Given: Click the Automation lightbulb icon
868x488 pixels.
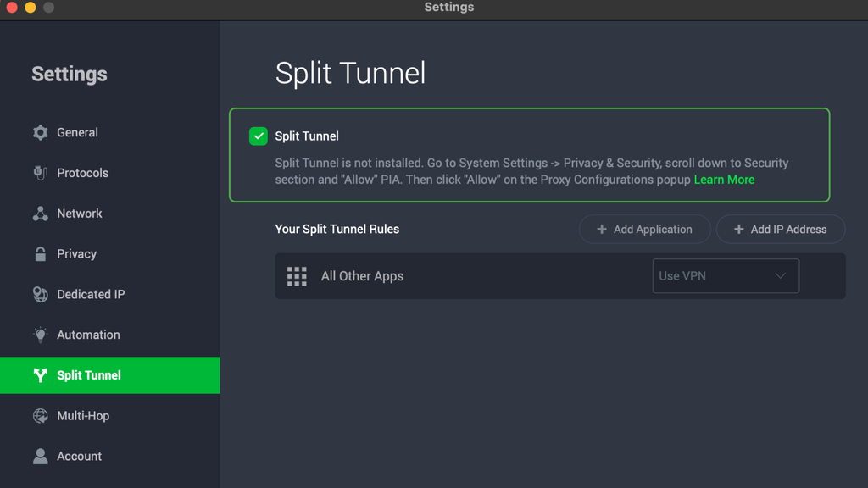Looking at the screenshot, I should 40,335.
